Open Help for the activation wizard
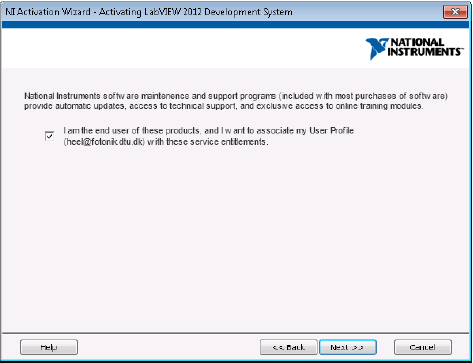This screenshot has height=363, width=473. pyautogui.click(x=49, y=347)
